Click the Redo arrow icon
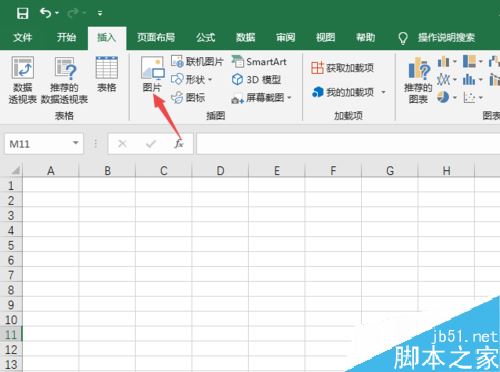The height and width of the screenshot is (372, 500). [73, 13]
